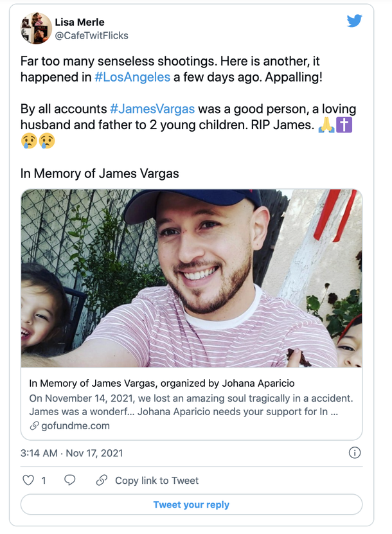Like the tweet with heart icon
392x534 pixels.
pyautogui.click(x=28, y=480)
